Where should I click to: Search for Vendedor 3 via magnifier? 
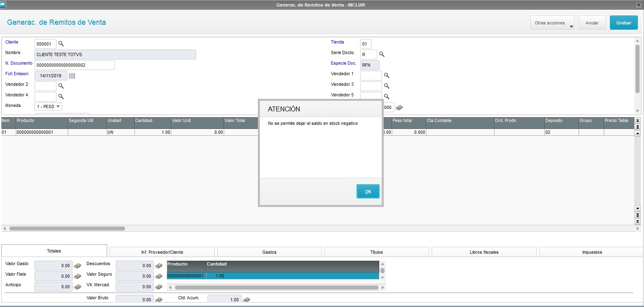387,86
